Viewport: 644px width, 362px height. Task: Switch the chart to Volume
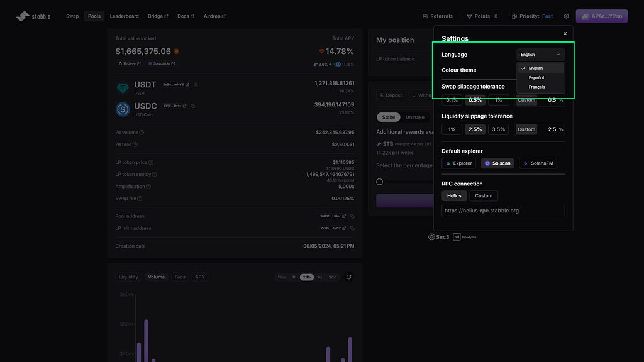pos(156,277)
